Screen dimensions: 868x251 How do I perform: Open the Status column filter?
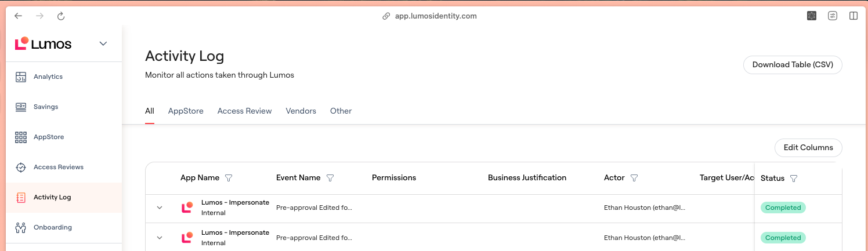(794, 179)
